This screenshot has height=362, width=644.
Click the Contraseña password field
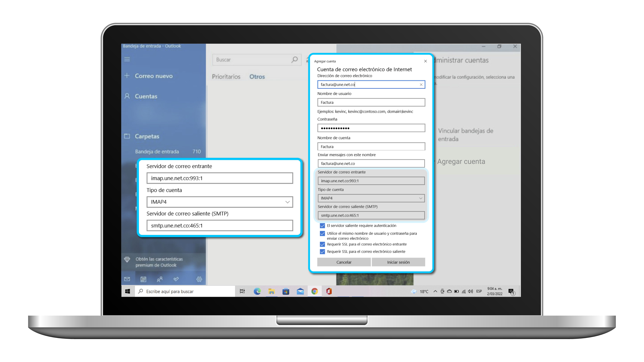tap(371, 128)
